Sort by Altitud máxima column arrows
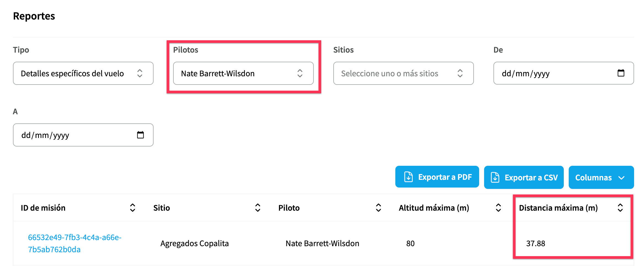644x266 pixels. pos(498,208)
